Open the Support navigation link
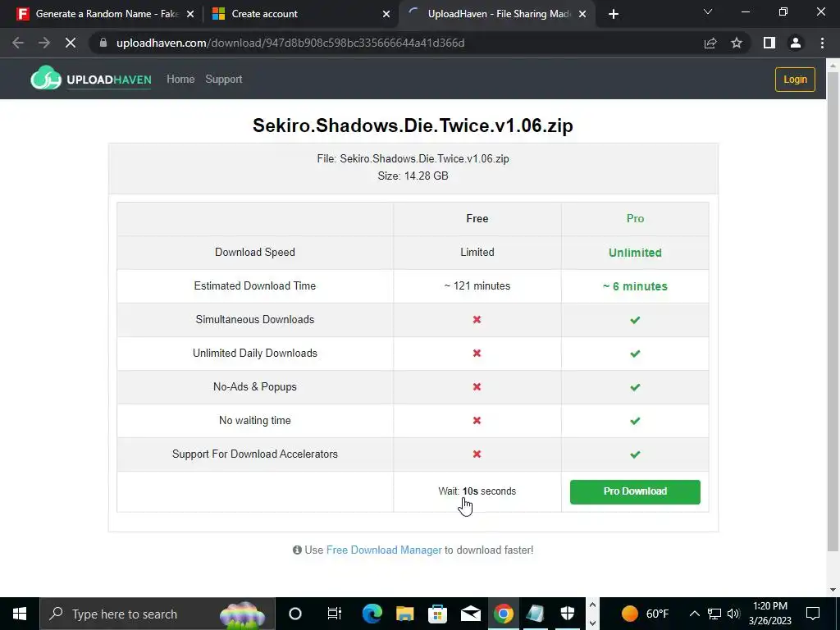 click(x=224, y=80)
